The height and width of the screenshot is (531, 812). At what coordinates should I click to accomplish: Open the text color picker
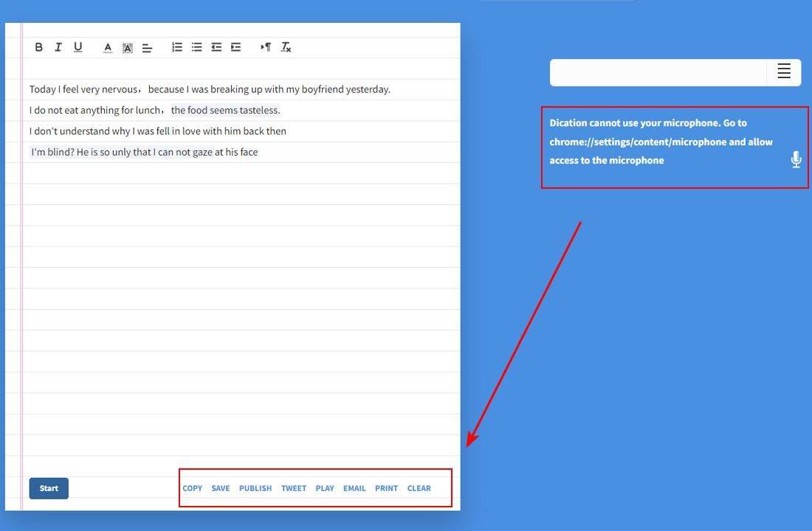tap(108, 48)
